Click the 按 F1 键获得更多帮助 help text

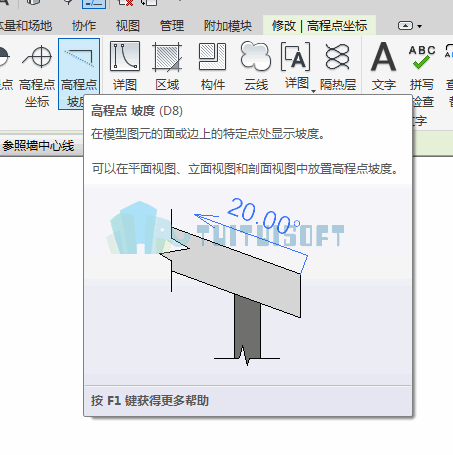[150, 400]
